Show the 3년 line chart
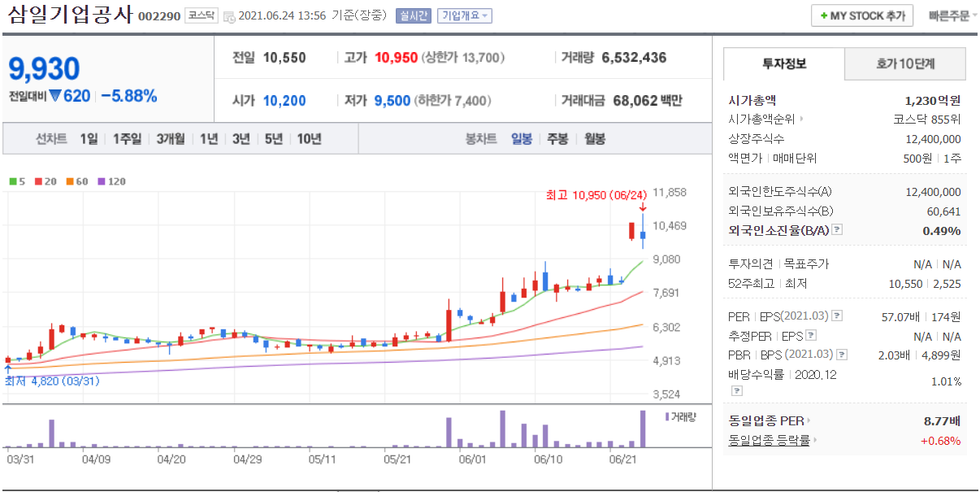 [241, 139]
